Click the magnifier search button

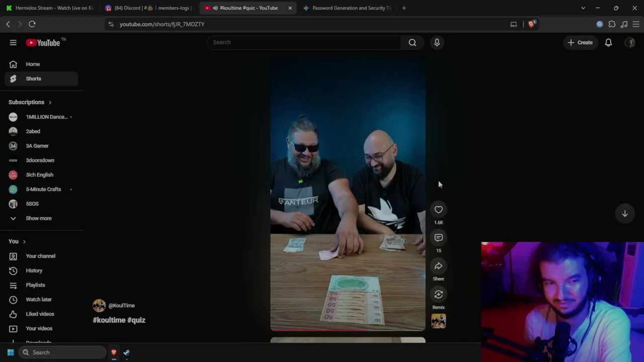pyautogui.click(x=413, y=42)
